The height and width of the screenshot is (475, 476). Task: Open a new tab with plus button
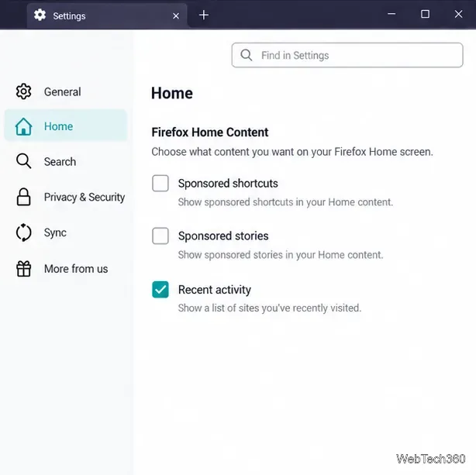(204, 15)
